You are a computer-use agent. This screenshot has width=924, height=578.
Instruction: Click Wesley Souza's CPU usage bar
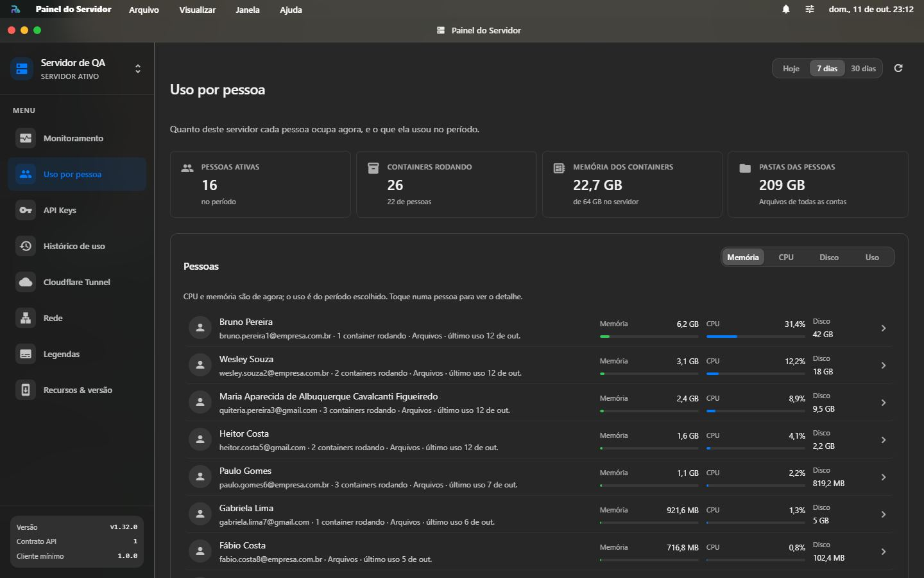pos(756,373)
